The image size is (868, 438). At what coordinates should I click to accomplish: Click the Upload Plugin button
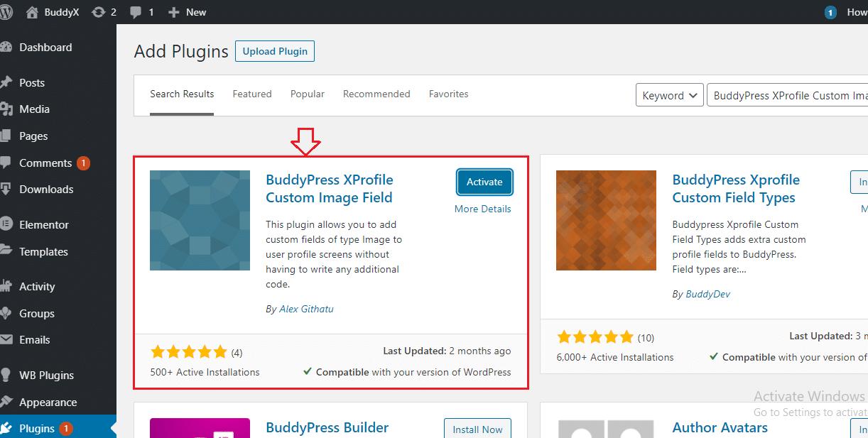274,50
